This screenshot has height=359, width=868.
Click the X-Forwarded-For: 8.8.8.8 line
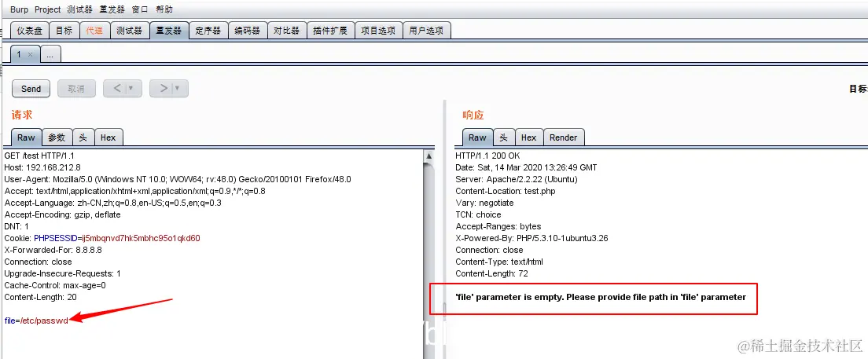(53, 250)
